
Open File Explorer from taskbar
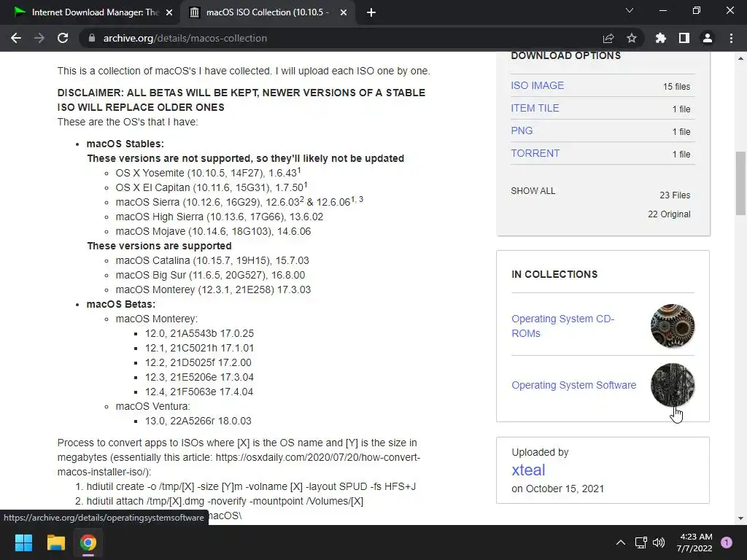click(55, 542)
